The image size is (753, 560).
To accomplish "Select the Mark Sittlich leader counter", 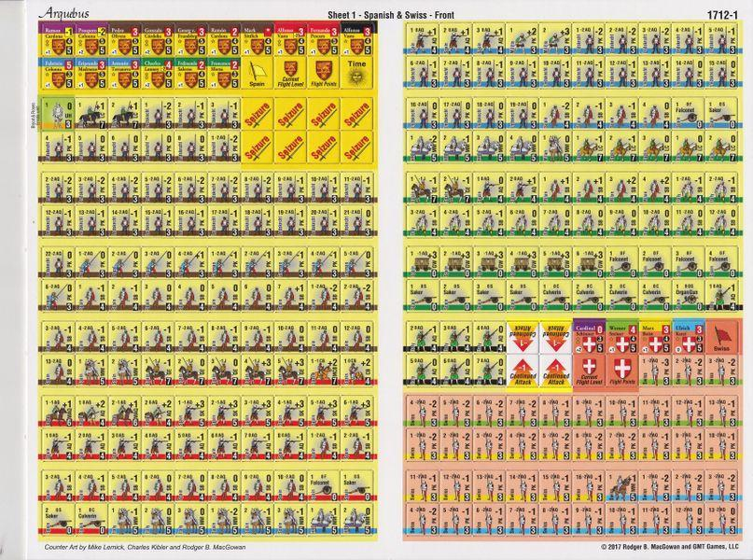I will click(257, 39).
